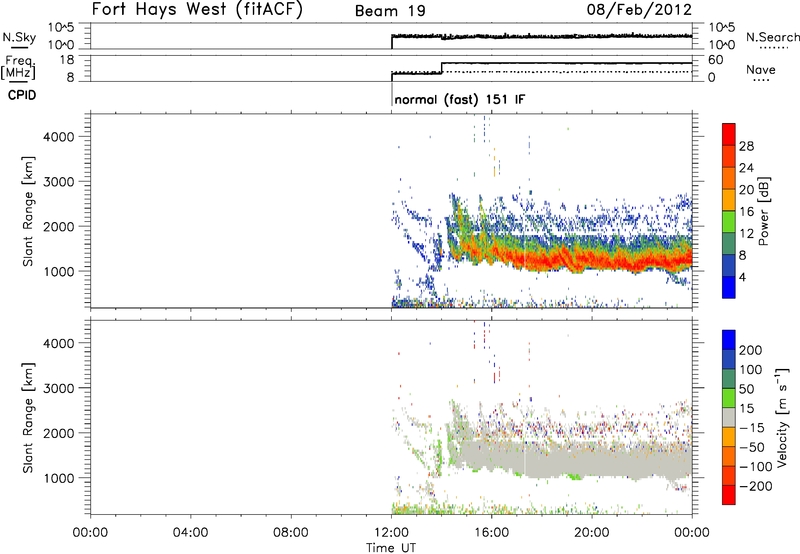Click the blue bottom of power colorbar
This screenshot has width=800, height=554.
coord(729,287)
